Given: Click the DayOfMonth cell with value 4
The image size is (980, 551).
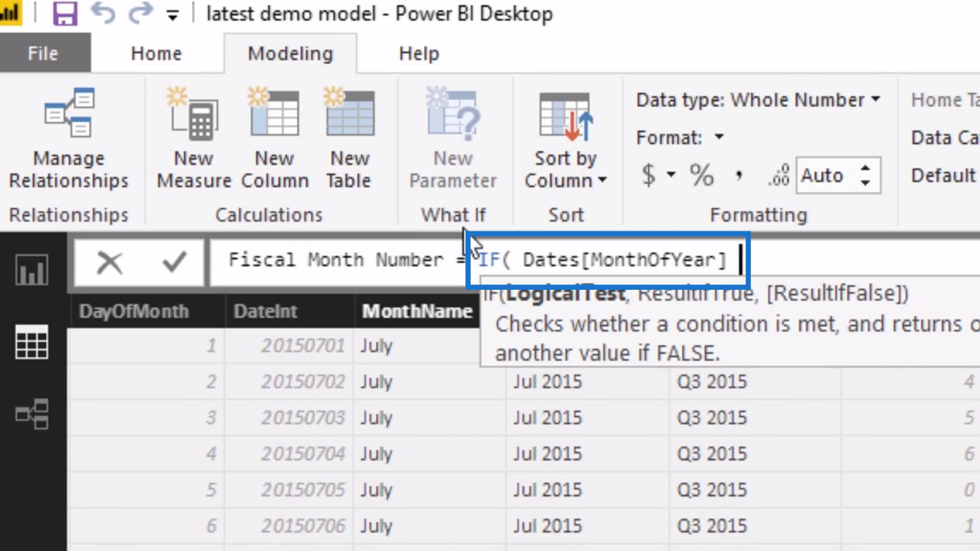Looking at the screenshot, I should pos(146,454).
